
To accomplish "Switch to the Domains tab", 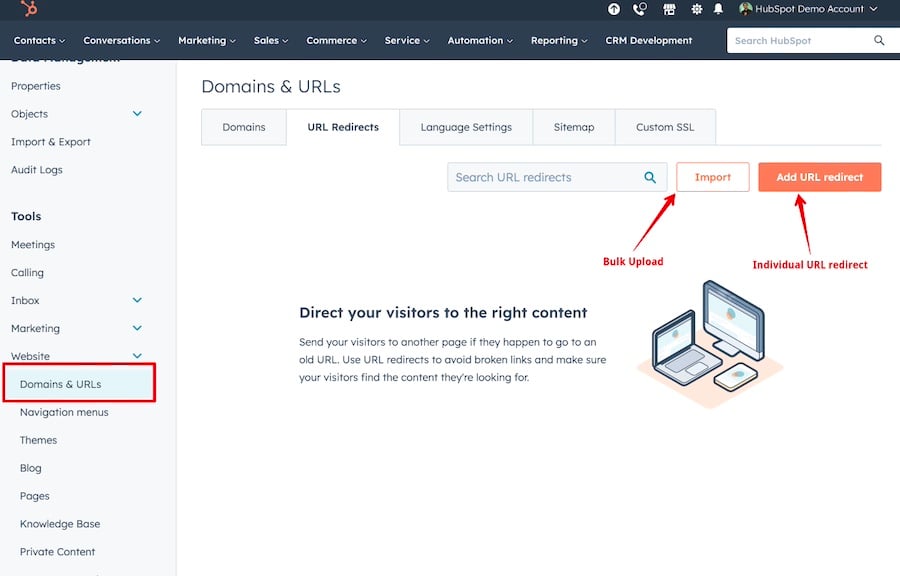I will pos(243,127).
